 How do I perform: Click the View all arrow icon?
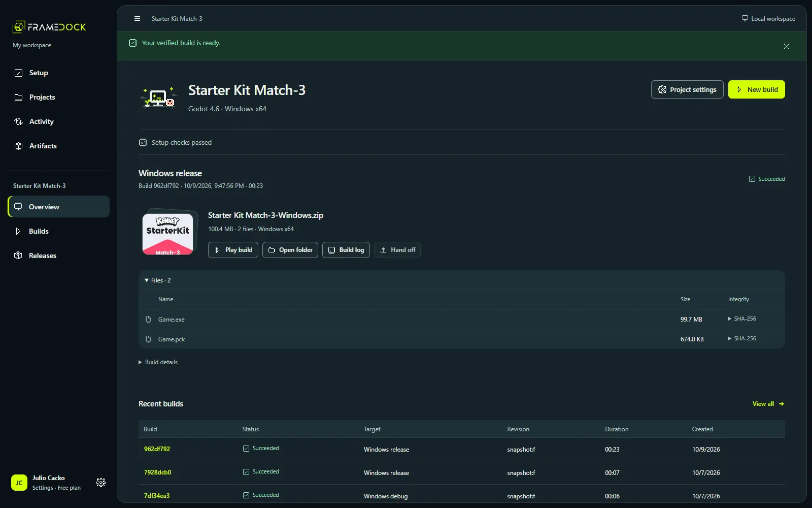click(x=782, y=404)
